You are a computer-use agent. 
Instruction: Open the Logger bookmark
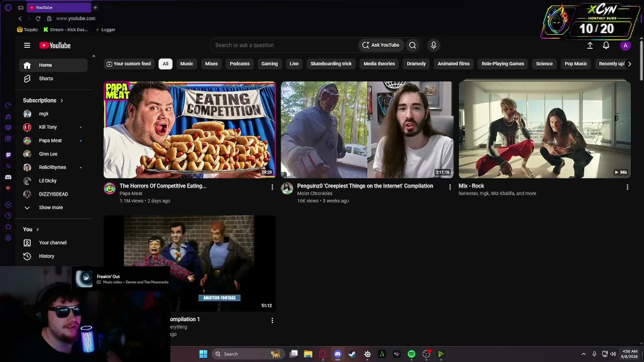(105, 30)
